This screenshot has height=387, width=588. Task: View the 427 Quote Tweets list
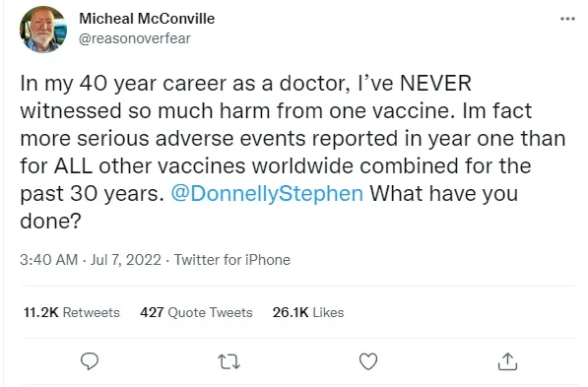coord(196,312)
